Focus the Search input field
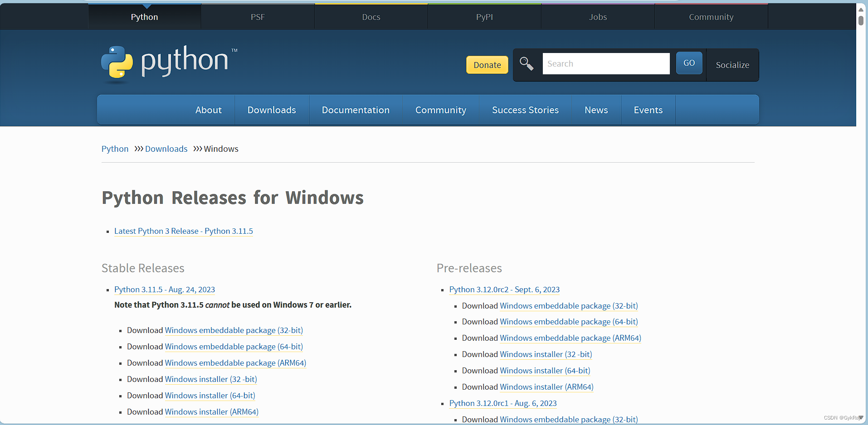This screenshot has height=425, width=868. click(x=606, y=63)
